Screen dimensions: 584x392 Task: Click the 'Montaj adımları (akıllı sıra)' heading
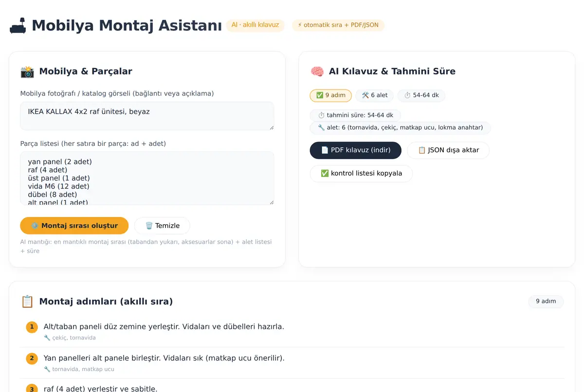[x=106, y=302]
